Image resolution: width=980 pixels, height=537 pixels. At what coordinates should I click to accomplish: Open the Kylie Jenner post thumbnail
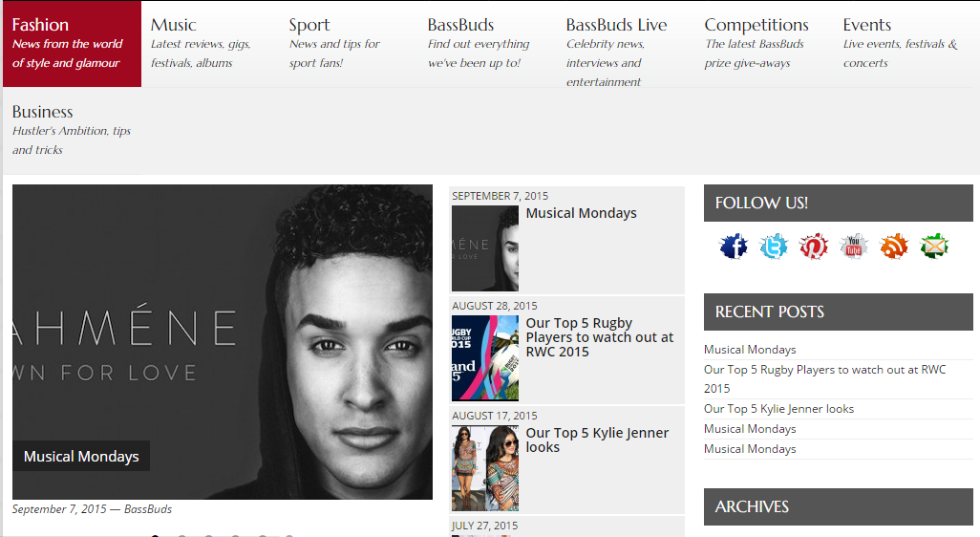point(485,468)
